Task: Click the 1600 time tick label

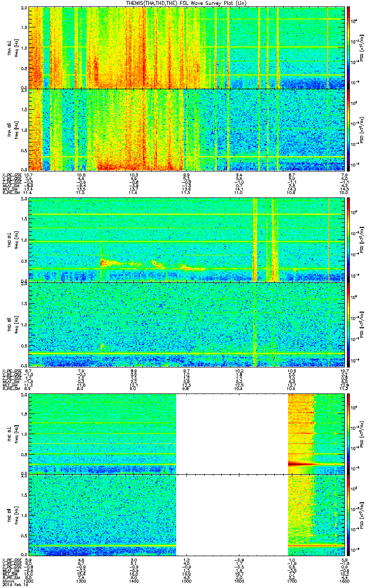Action: pos(238,580)
